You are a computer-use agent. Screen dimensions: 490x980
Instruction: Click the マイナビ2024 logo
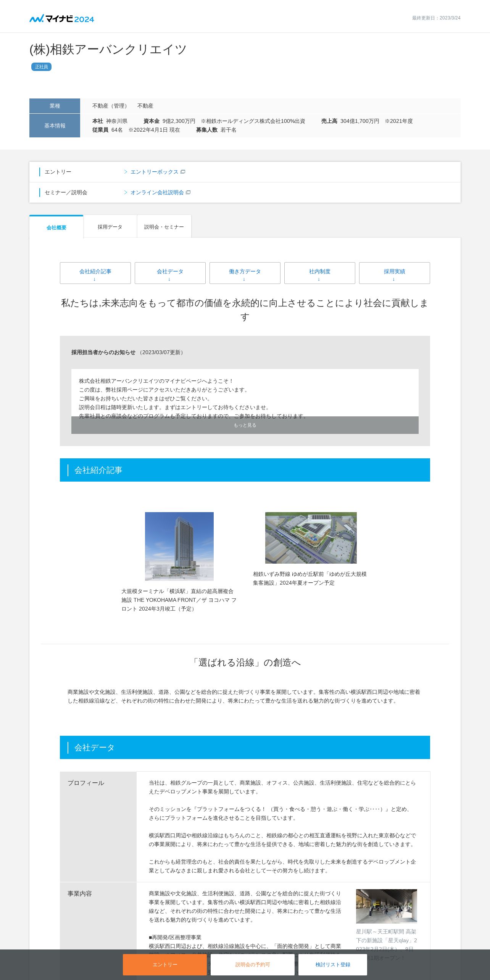click(x=62, y=19)
